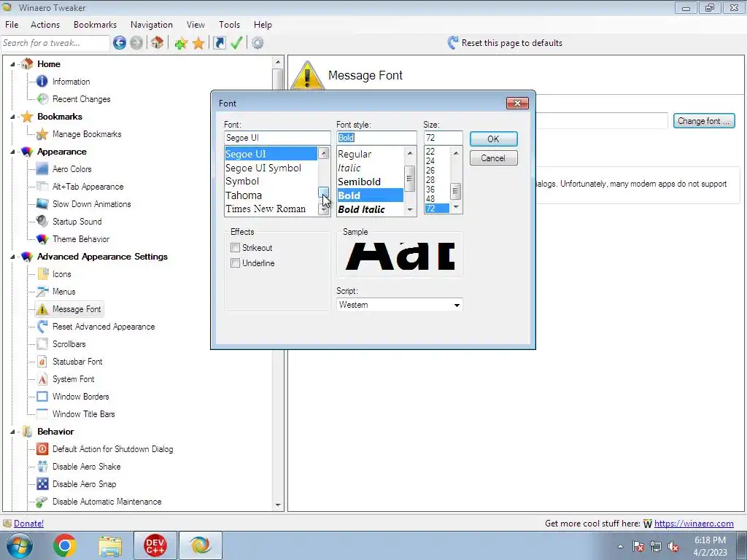Click the System Font letter A icon
Screen dimensions: 747x560
pyautogui.click(x=42, y=379)
